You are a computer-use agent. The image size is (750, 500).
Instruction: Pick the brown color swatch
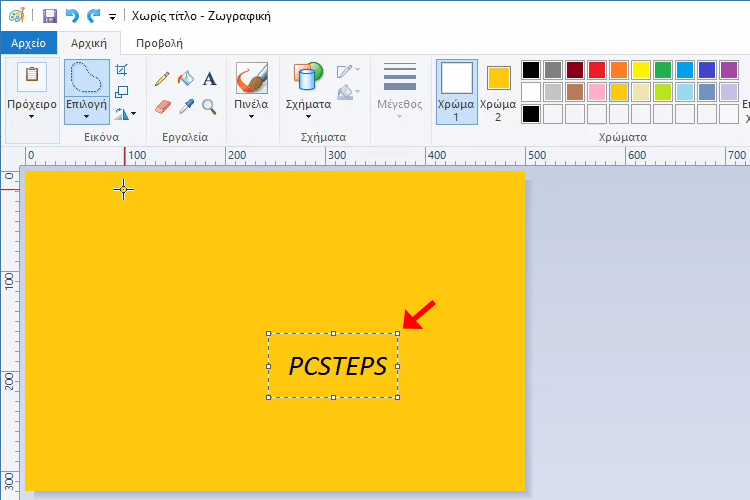pyautogui.click(x=575, y=92)
